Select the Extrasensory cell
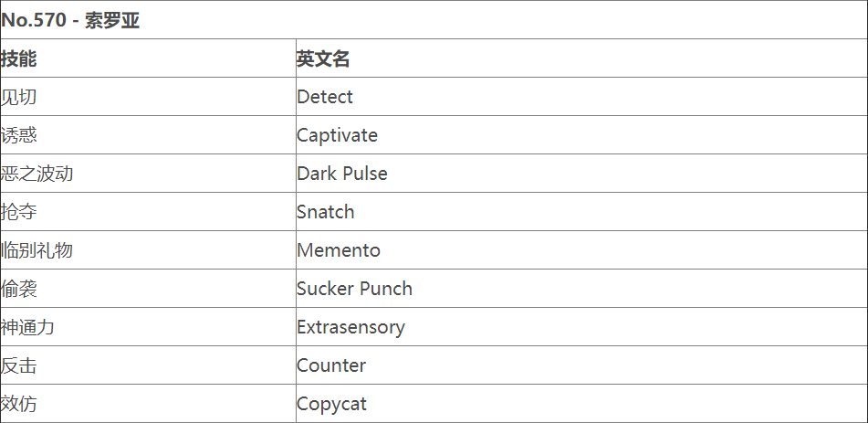This screenshot has height=423, width=868. (x=350, y=327)
